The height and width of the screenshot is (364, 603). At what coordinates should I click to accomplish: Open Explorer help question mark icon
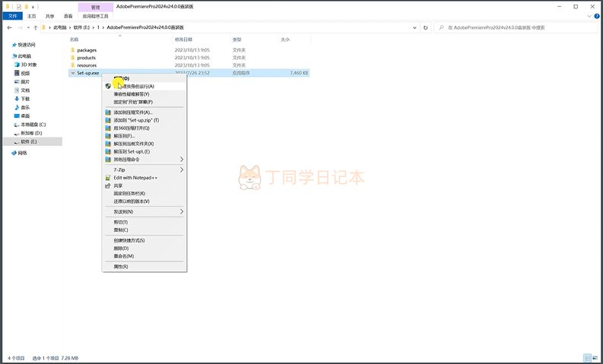(597, 16)
